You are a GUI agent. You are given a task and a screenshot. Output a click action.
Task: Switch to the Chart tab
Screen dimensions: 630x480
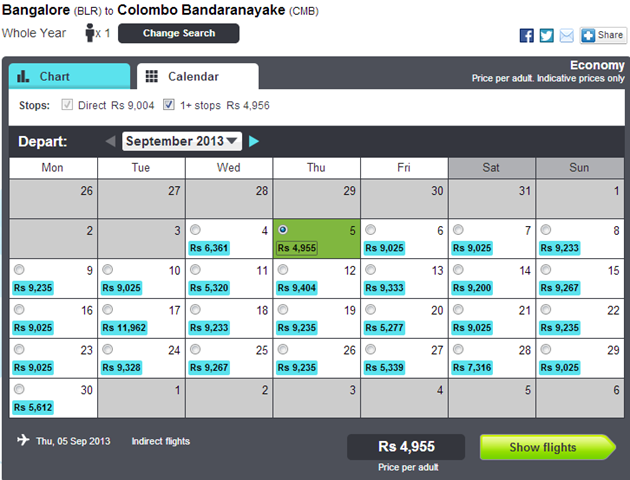click(x=69, y=76)
